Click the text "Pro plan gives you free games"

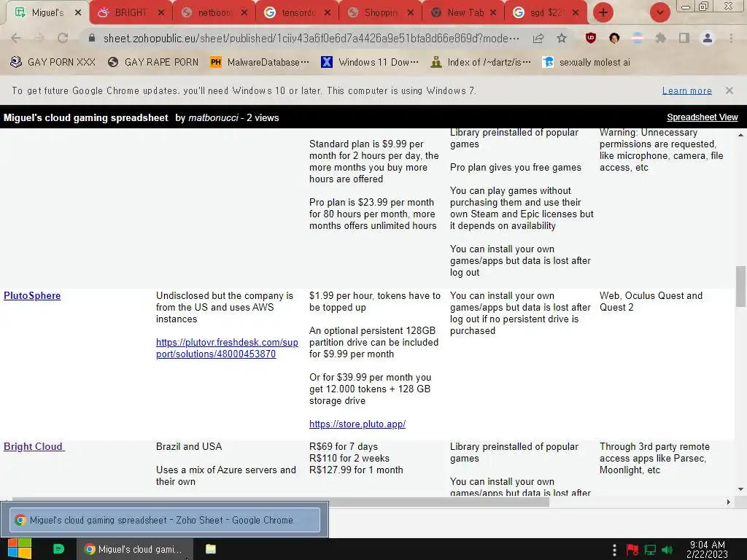tap(516, 167)
